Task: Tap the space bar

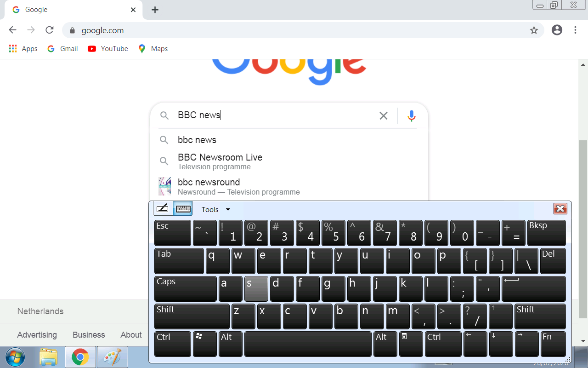Action: tap(308, 344)
